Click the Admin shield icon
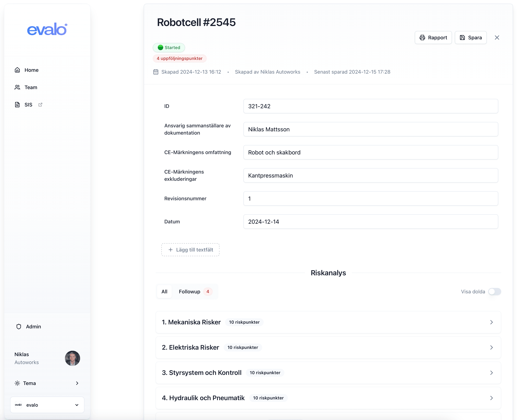532x420 pixels. pos(19,326)
